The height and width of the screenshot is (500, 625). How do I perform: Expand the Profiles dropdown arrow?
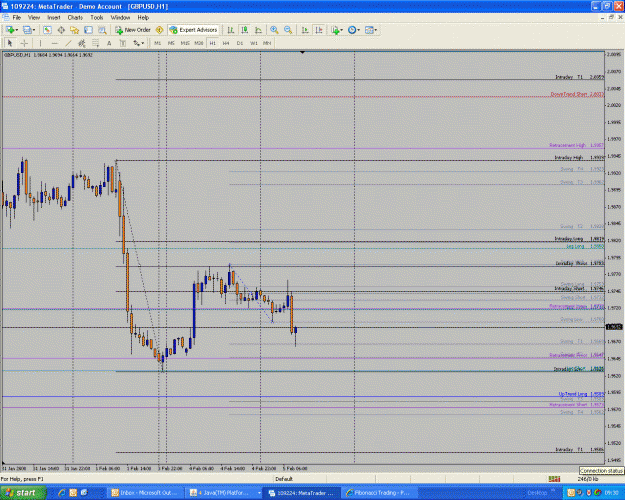pyautogui.click(x=34, y=30)
